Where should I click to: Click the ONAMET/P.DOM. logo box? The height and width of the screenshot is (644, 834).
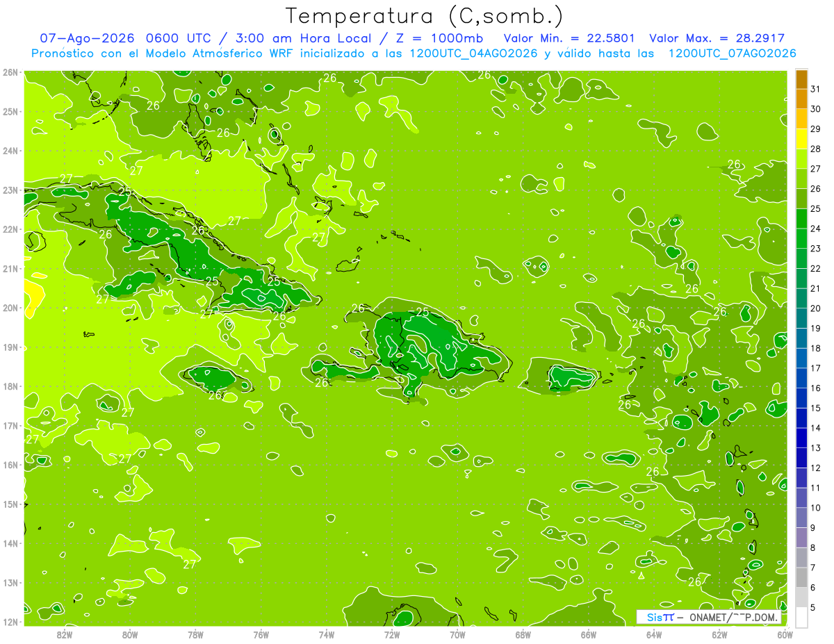(x=709, y=617)
